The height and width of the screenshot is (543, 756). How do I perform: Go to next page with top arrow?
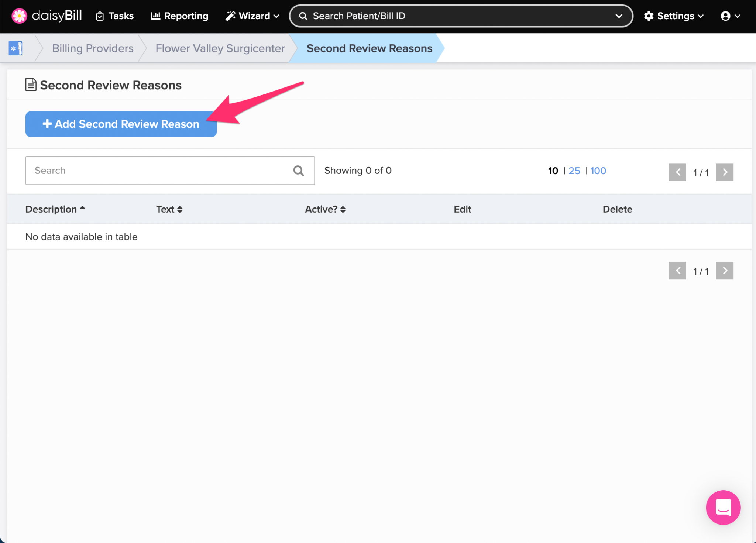[724, 172]
